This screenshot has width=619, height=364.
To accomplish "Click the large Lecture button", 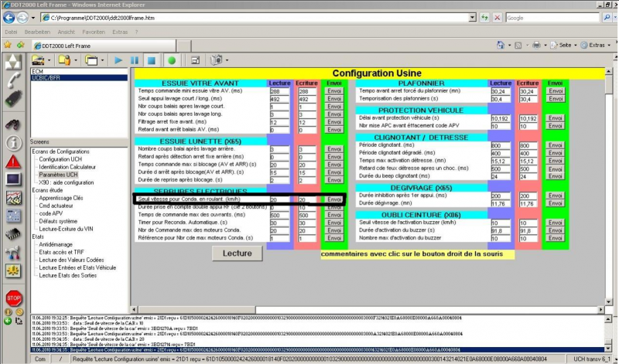I will click(238, 253).
